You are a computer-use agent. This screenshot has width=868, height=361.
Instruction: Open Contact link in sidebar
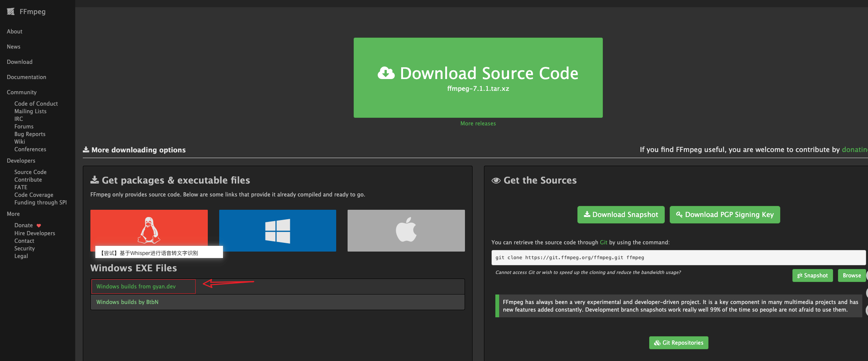pos(24,241)
